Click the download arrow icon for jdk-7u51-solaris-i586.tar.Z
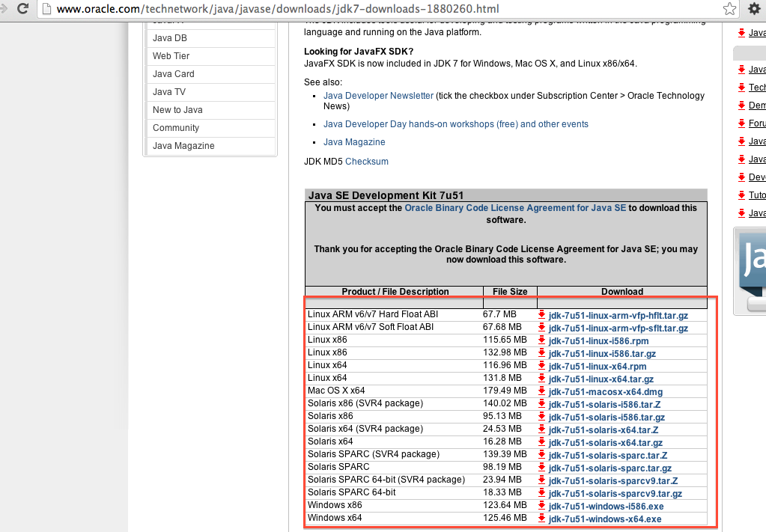The height and width of the screenshot is (532, 766). pyautogui.click(x=542, y=403)
